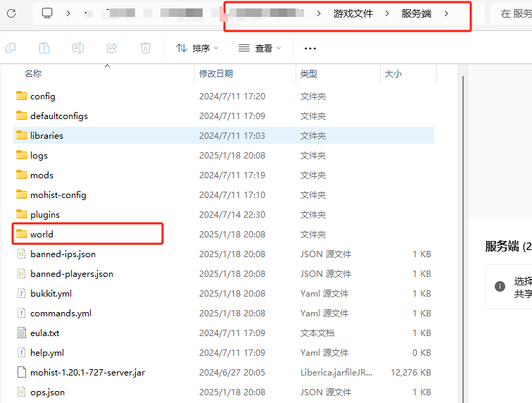Select the libraries folder
The width and height of the screenshot is (532, 403).
click(46, 135)
